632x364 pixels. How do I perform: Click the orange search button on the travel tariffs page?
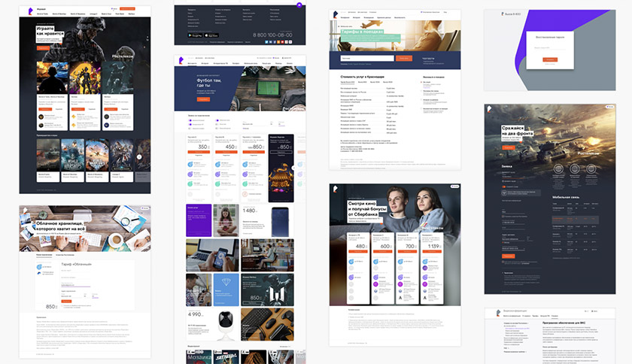coord(404,59)
